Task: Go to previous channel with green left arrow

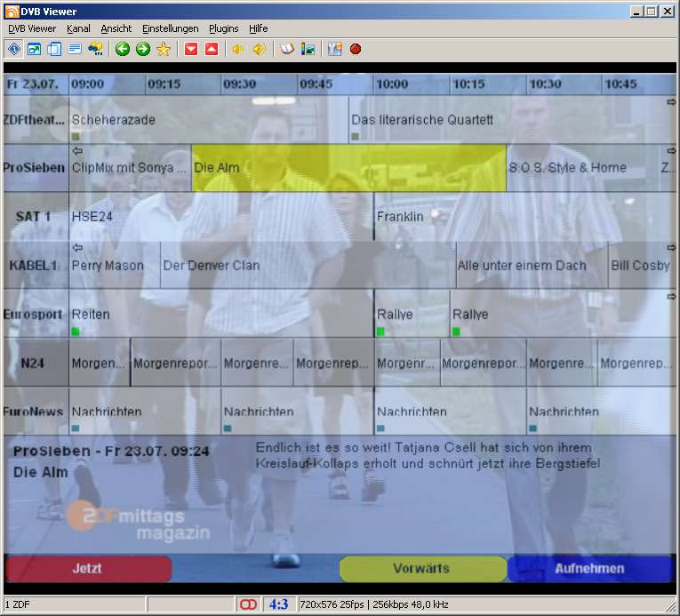Action: pos(123,49)
